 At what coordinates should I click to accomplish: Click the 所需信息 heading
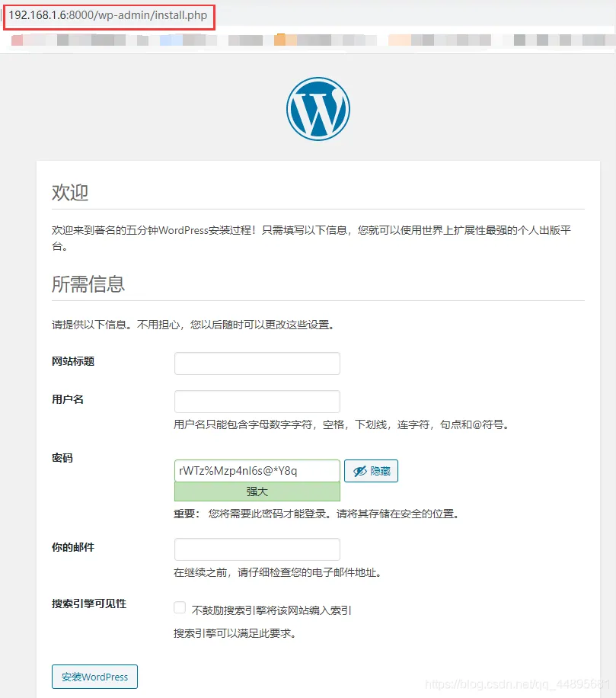(88, 284)
